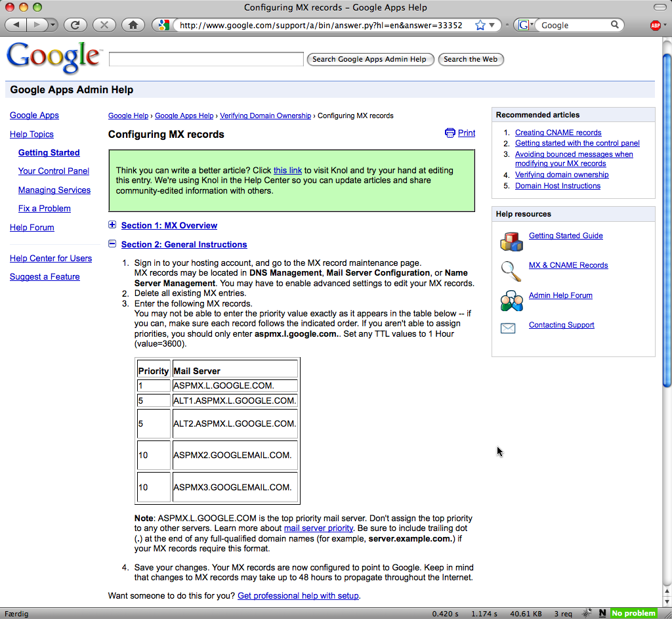Click the Search the Web button
Image resolution: width=672 pixels, height=619 pixels.
pos(471,59)
